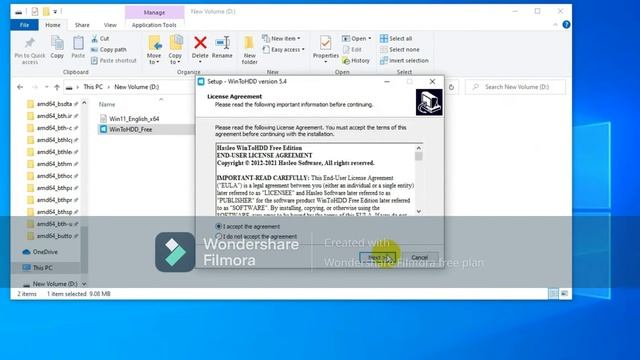Switch to the Home ribbon tab
Viewport: 640px width, 360px height.
click(x=53, y=25)
